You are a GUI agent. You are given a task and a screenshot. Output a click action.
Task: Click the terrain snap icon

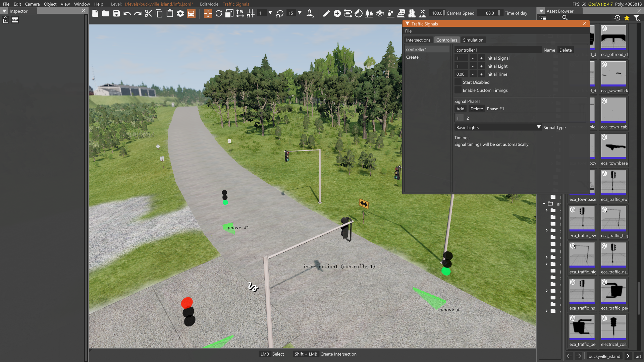click(310, 13)
